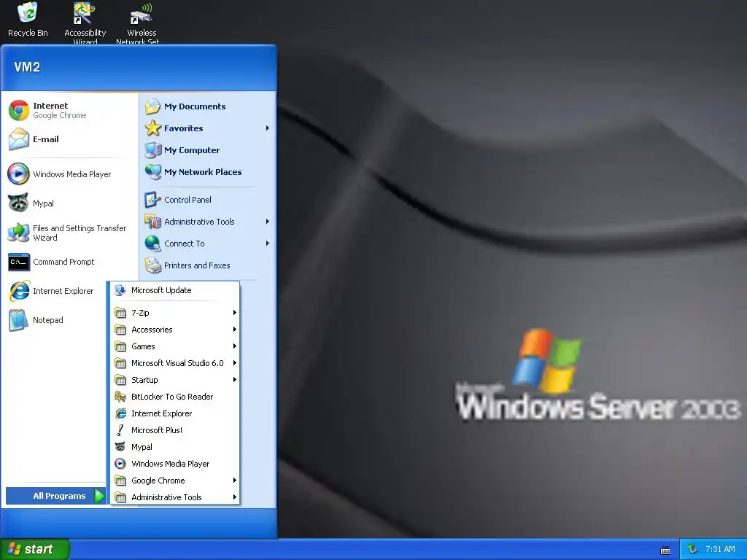747x560 pixels.
Task: Click the network status tray icon
Action: (x=693, y=549)
